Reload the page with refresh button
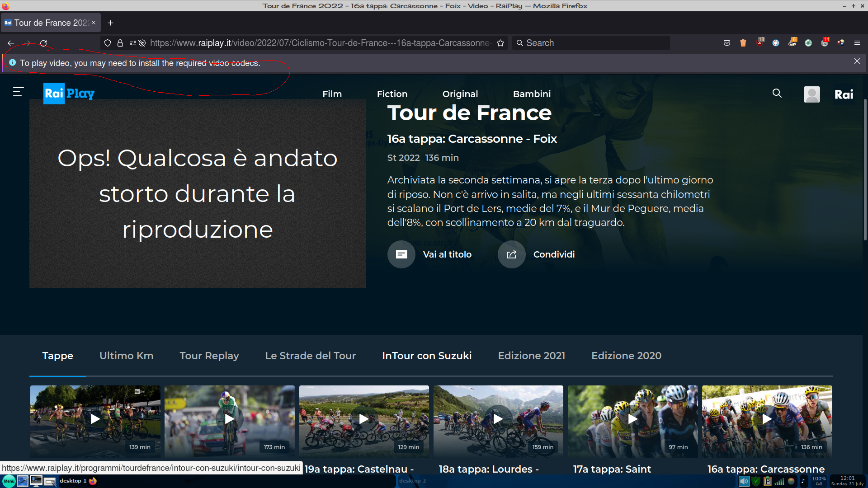This screenshot has height=488, width=868. click(x=43, y=43)
